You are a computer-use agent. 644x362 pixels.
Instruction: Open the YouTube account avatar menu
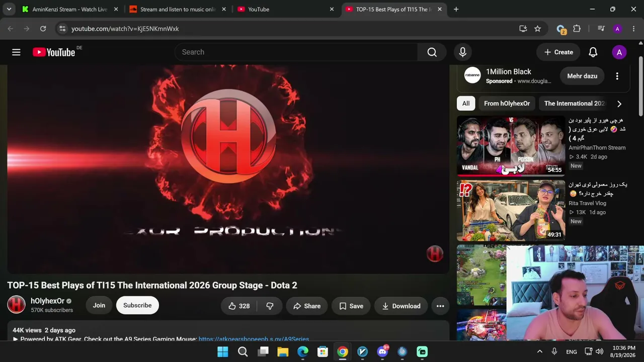[x=619, y=52]
